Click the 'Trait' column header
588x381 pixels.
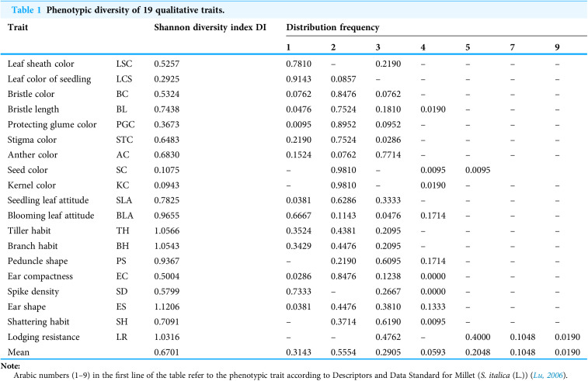coord(18,27)
